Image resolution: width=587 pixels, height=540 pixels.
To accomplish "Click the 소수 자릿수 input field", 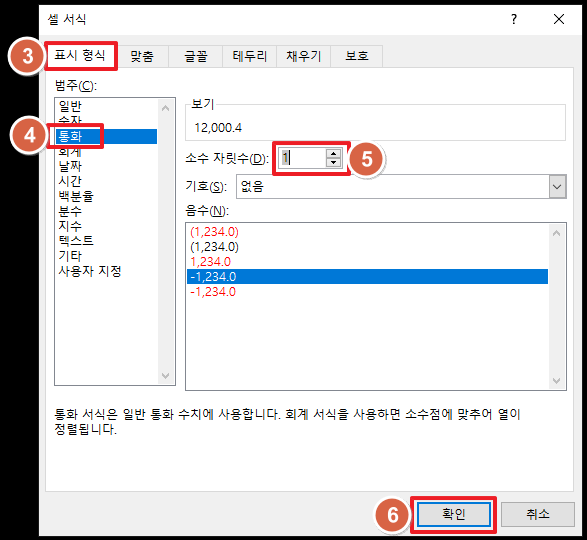I will click(302, 158).
